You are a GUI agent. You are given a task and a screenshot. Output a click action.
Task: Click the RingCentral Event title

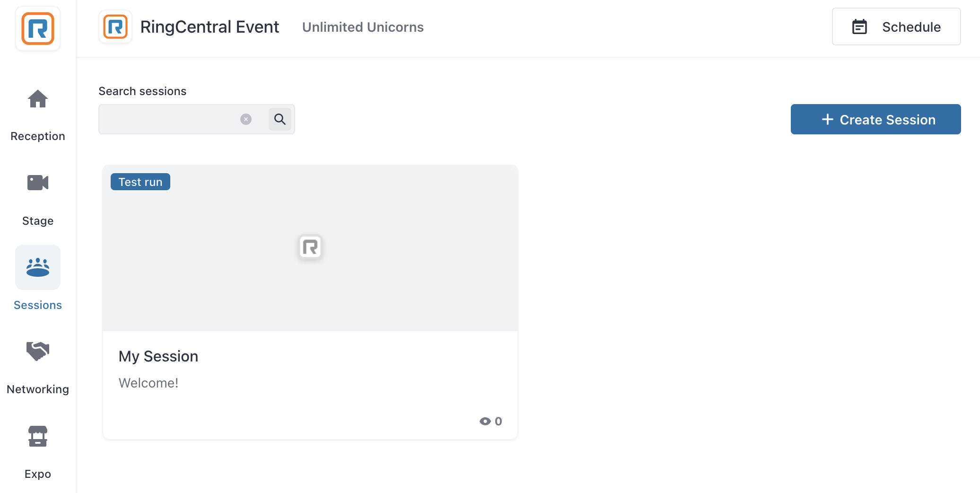(210, 27)
